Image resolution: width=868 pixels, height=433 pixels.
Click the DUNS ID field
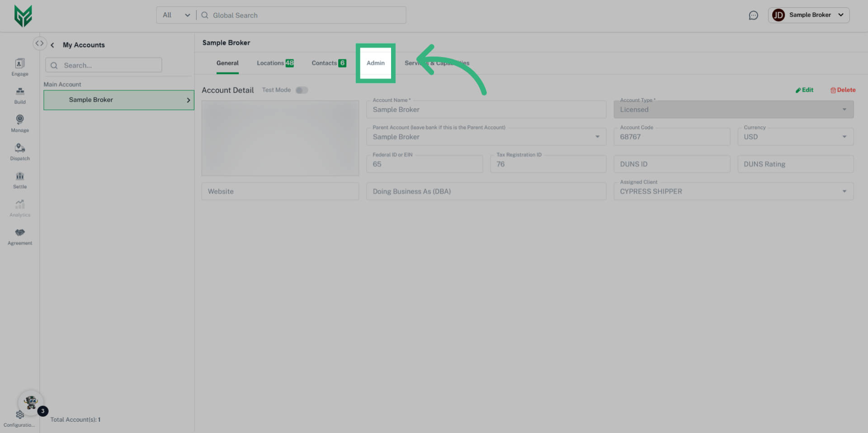click(x=672, y=164)
